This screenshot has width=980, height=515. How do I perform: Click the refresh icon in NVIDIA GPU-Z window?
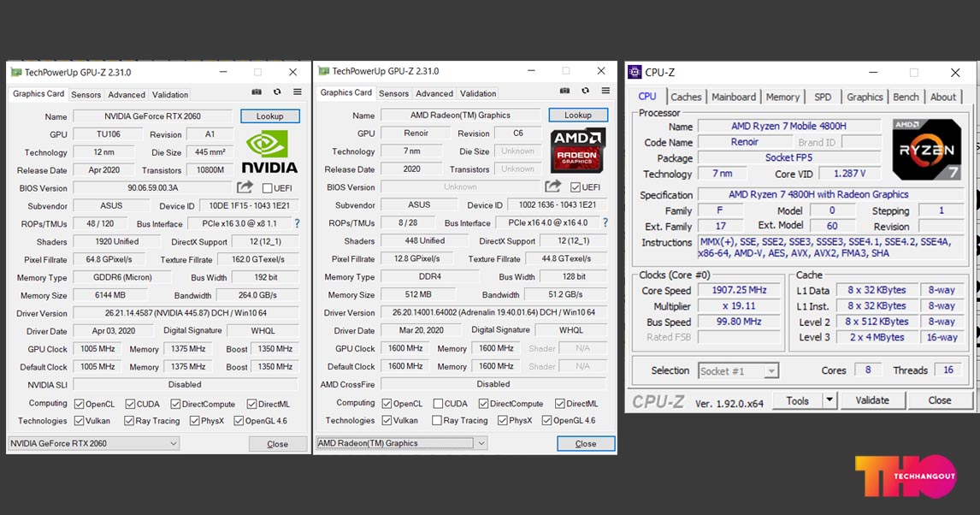277,92
